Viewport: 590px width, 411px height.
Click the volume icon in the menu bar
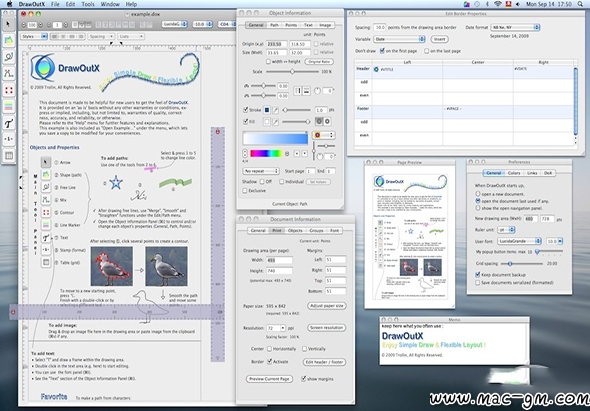click(518, 4)
